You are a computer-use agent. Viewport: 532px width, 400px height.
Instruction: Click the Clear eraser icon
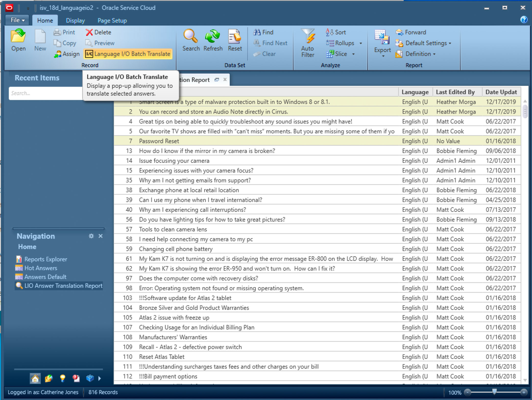pos(257,54)
